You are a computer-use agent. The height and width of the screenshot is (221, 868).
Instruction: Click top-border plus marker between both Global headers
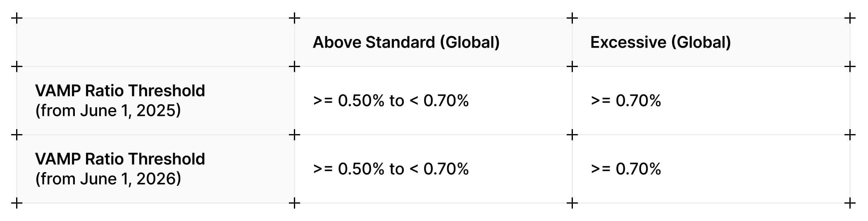(x=572, y=18)
